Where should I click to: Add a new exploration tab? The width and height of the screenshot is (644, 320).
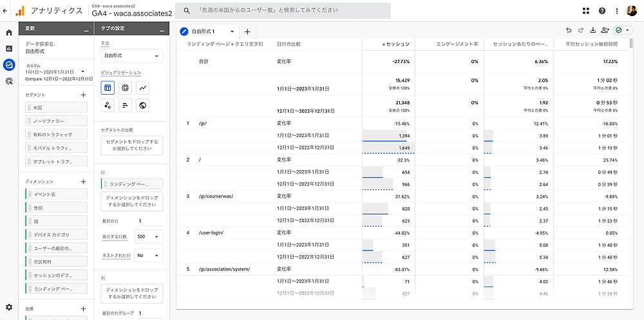[248, 31]
